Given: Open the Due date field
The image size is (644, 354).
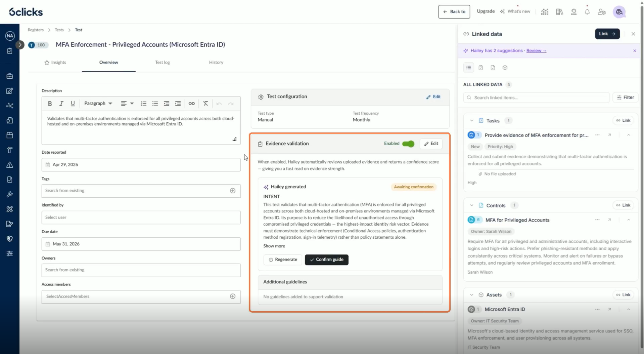Looking at the screenshot, I should (x=141, y=244).
